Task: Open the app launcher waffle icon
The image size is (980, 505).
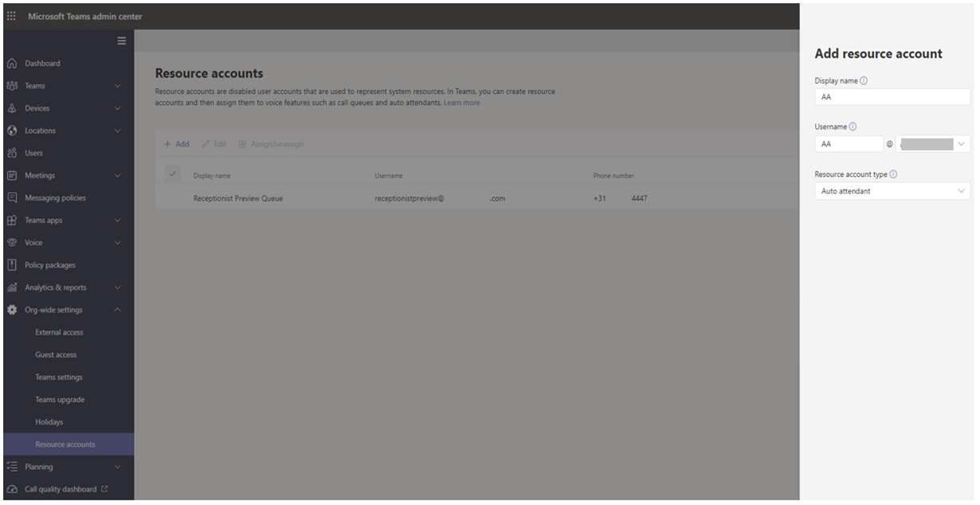Action: 11,17
